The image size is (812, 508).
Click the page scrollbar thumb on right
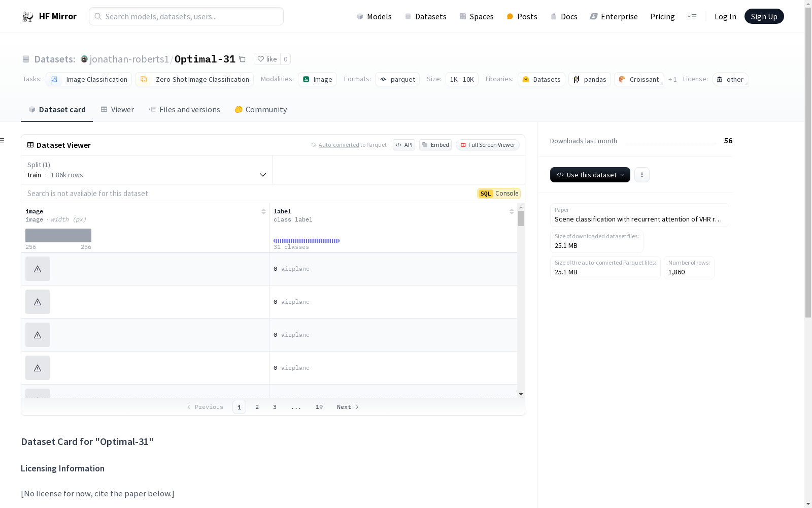[x=808, y=163]
